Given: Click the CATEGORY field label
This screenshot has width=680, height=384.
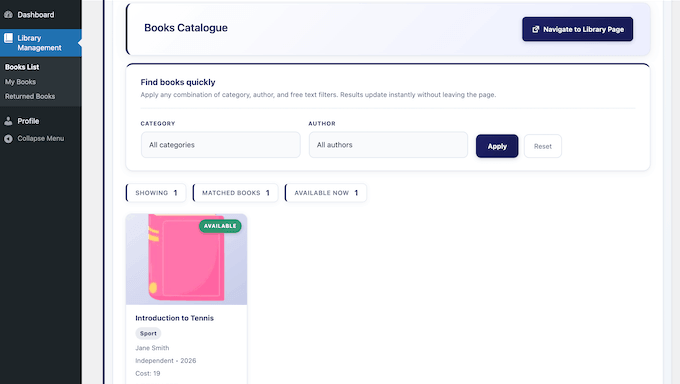Looking at the screenshot, I should coord(158,124).
